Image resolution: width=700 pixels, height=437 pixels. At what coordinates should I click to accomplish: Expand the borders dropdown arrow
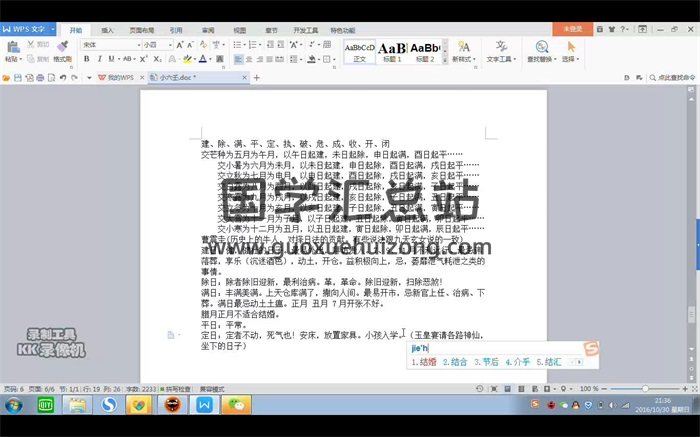[x=333, y=59]
